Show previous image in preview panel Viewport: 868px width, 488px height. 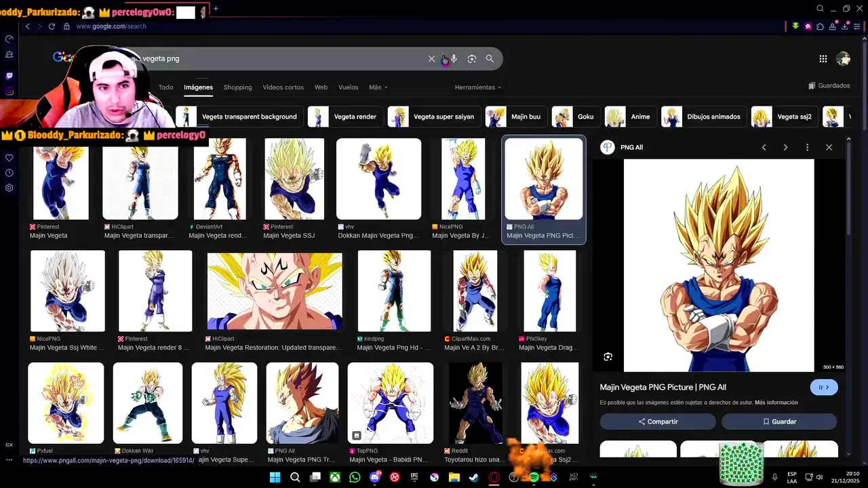tap(764, 147)
